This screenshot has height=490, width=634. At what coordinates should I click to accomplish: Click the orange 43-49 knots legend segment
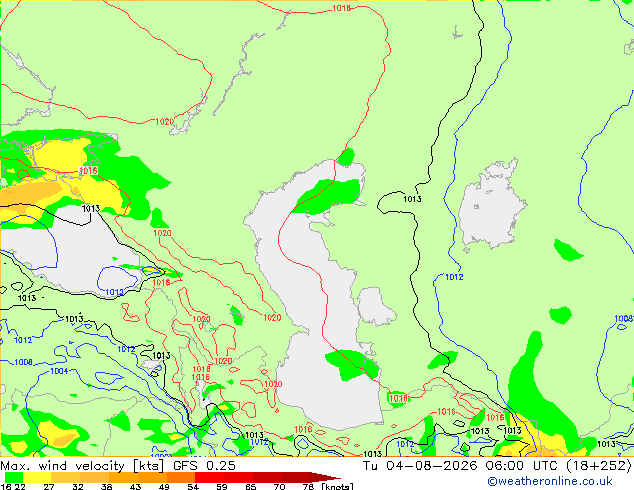152,477
